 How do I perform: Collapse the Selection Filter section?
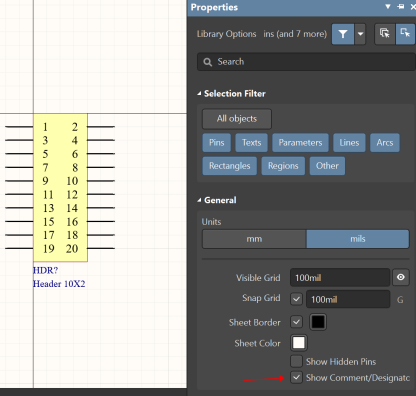point(199,94)
